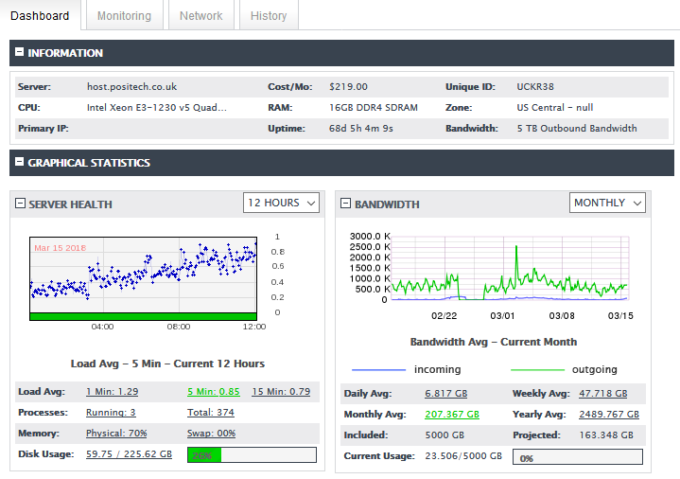Collapse the GRAPHICAL STATISTICS section

click(x=19, y=162)
